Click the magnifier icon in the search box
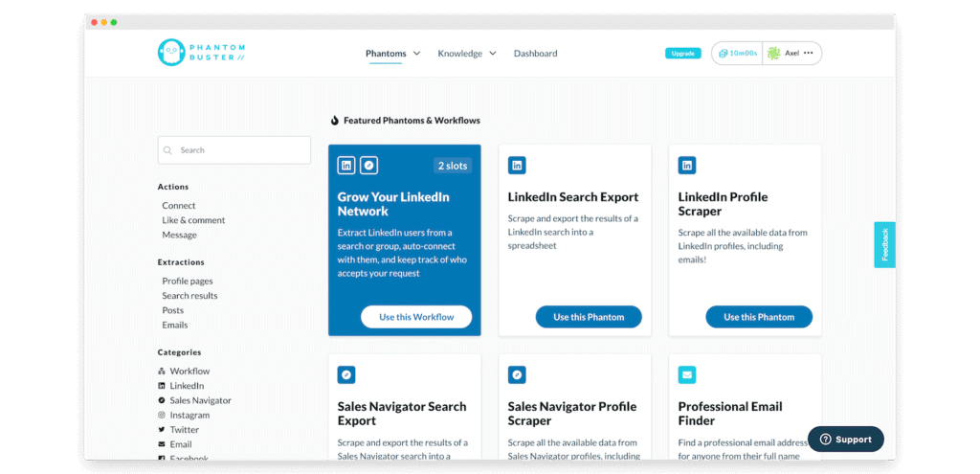Viewport: 980px width, 474px height. coord(167,150)
